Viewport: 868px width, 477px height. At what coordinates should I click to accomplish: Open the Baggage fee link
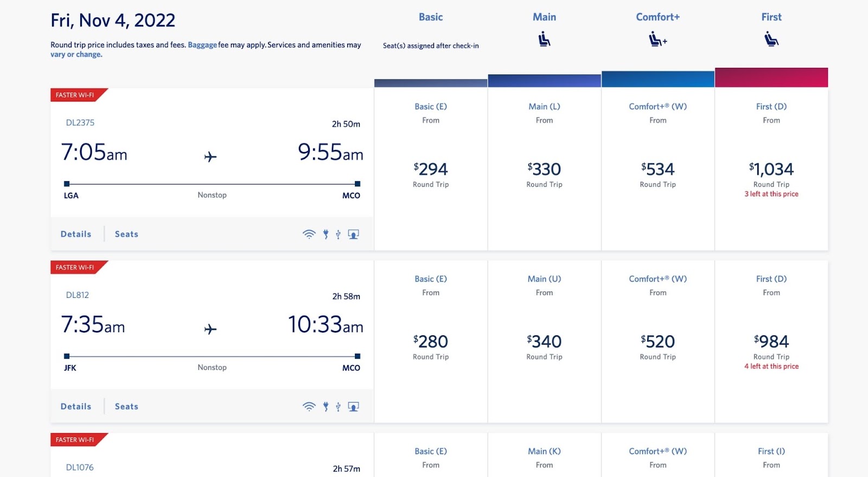202,45
